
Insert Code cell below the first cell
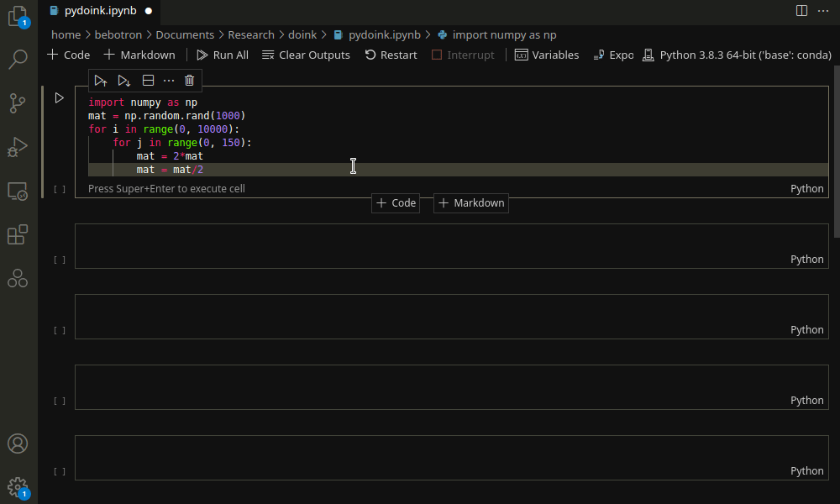[396, 203]
